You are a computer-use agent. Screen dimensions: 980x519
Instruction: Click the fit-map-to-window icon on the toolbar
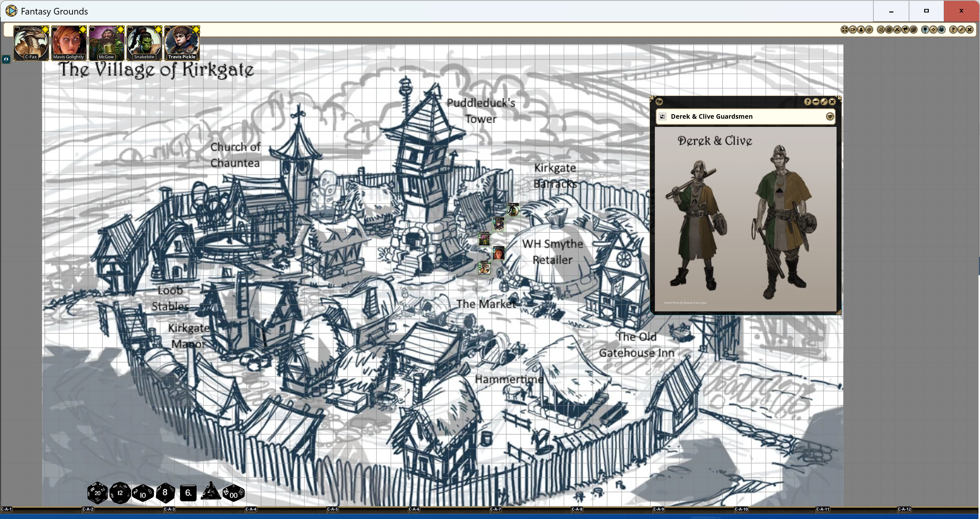click(845, 30)
